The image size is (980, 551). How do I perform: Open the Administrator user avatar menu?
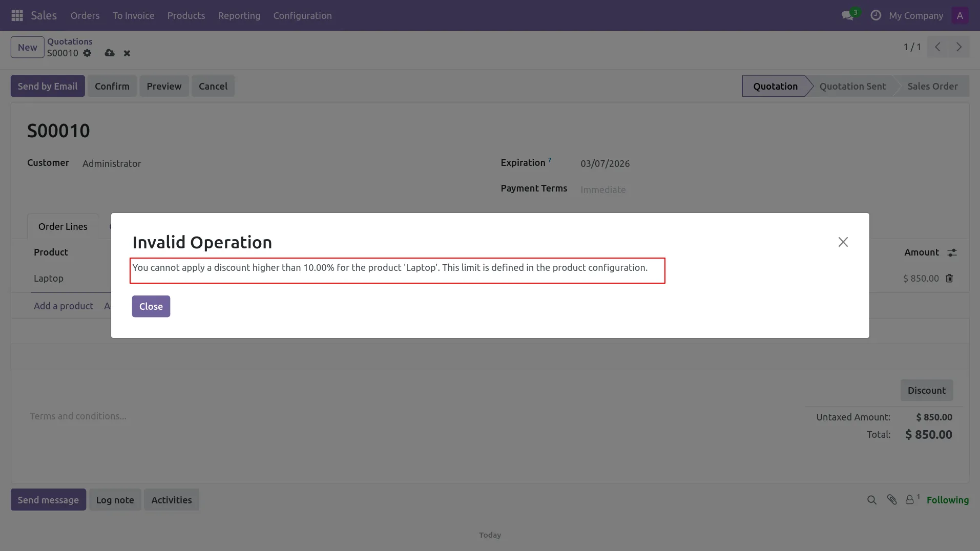point(960,15)
